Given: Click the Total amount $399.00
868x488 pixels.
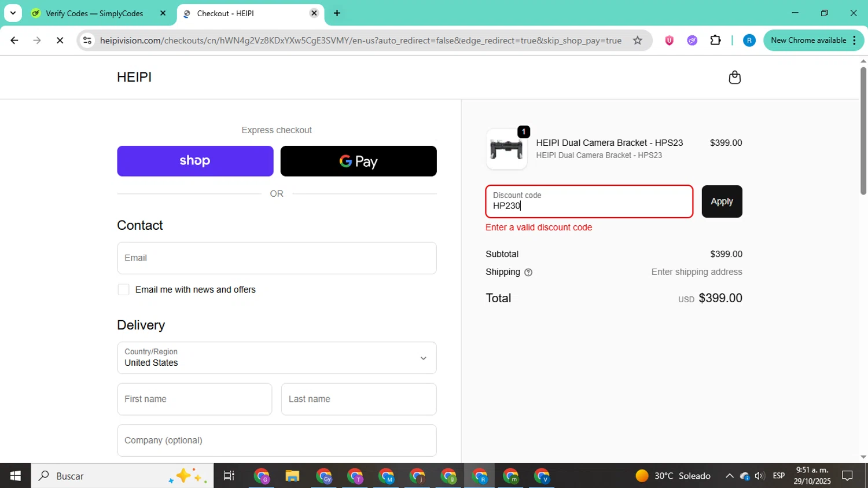Looking at the screenshot, I should tap(720, 298).
